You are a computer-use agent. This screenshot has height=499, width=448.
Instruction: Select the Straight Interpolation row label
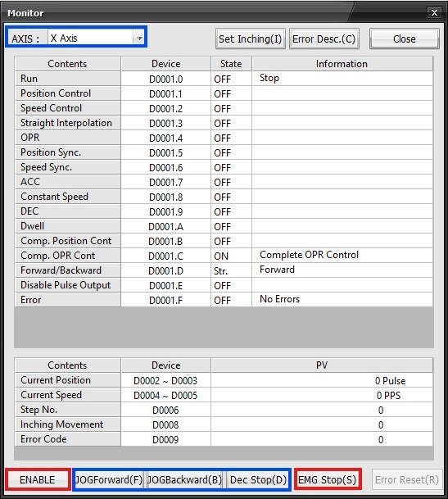coord(67,123)
